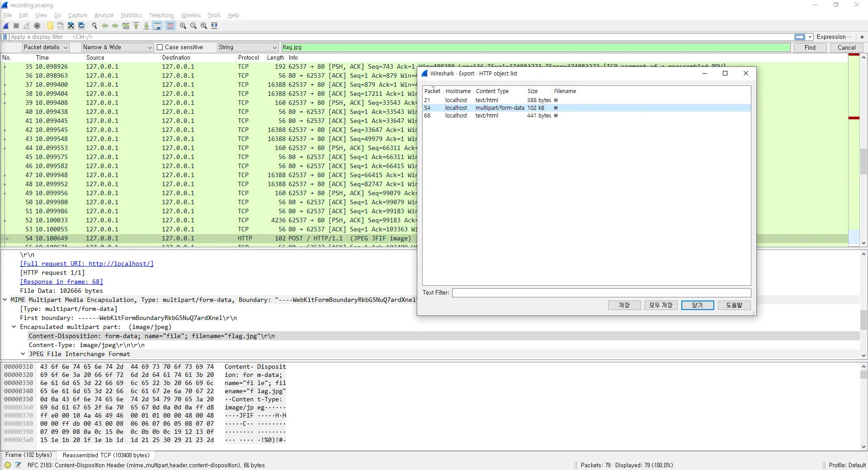The height and width of the screenshot is (470, 868).
Task: Open the Narrow & Wide charset dropdown
Action: (118, 47)
